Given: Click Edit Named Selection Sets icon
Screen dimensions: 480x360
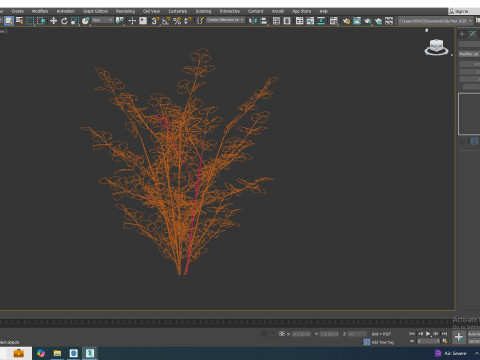Looking at the screenshot, I should tap(200, 21).
